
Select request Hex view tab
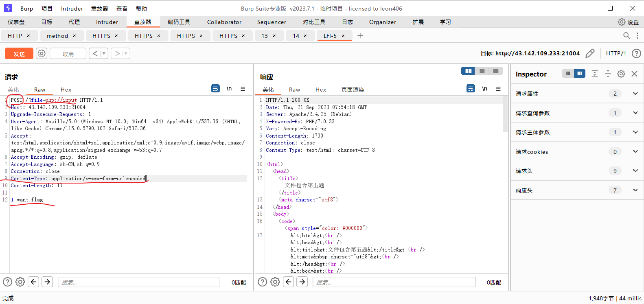click(x=66, y=90)
